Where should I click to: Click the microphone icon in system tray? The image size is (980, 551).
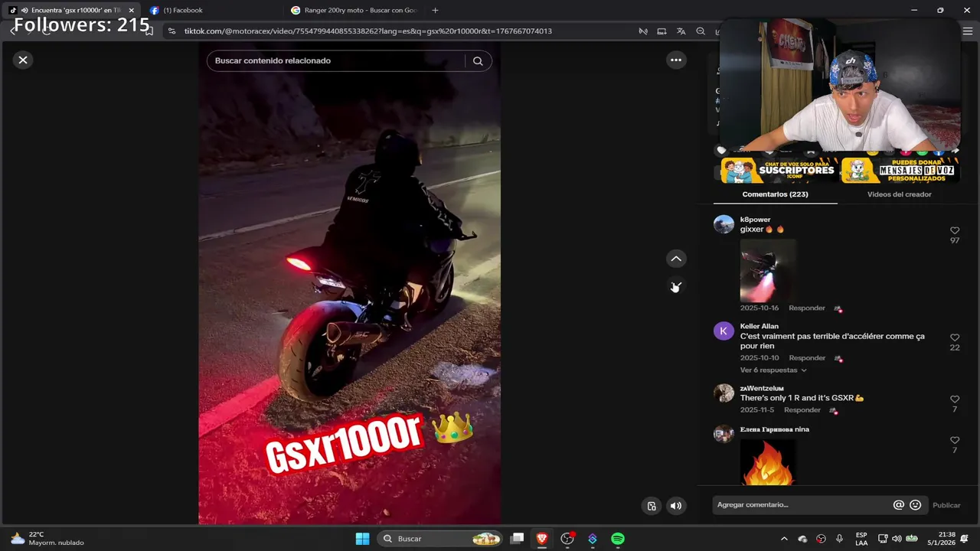pos(839,539)
